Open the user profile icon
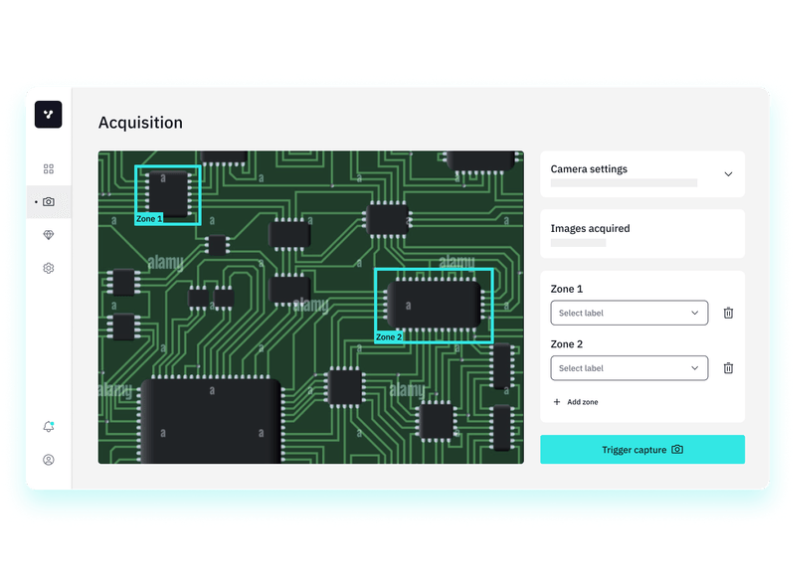 tap(48, 460)
